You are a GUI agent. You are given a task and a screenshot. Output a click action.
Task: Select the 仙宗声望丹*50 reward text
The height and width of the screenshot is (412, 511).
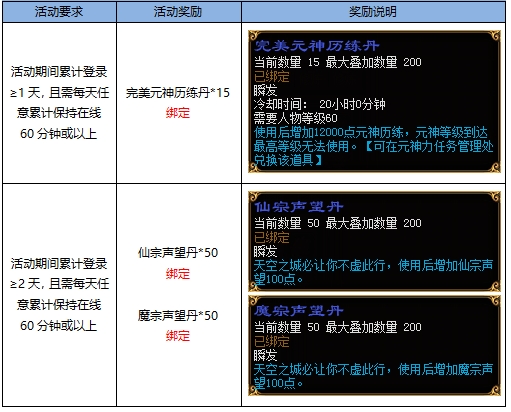point(178,253)
